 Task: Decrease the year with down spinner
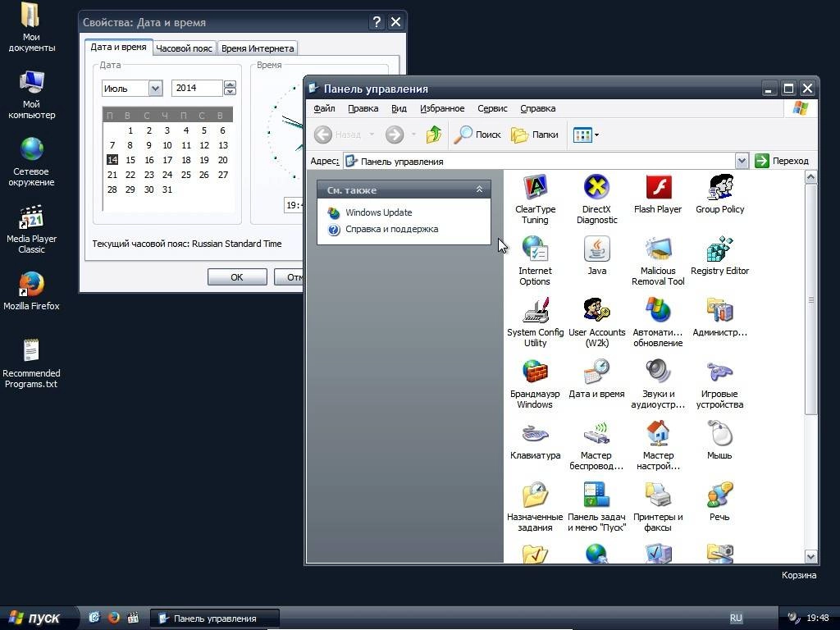230,92
